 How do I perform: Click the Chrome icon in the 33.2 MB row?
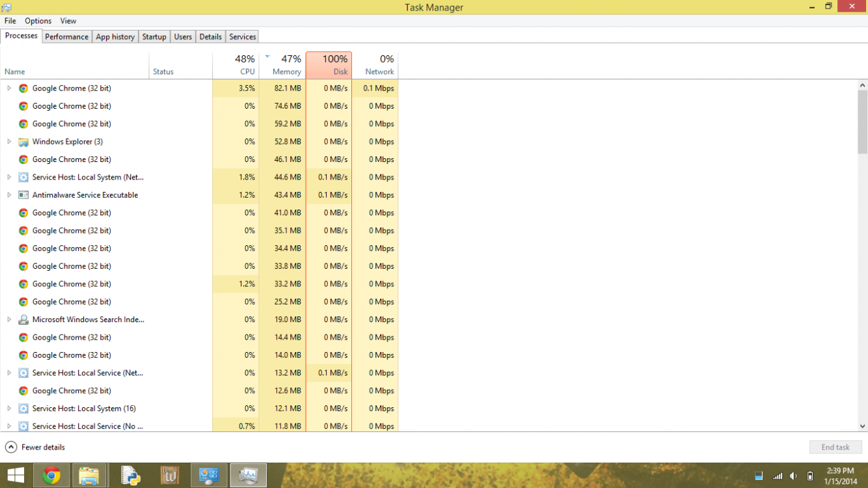pyautogui.click(x=23, y=284)
